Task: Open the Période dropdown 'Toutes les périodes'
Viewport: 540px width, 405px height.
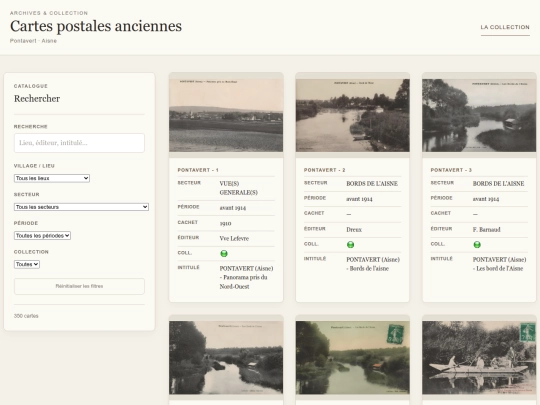Action: pyautogui.click(x=42, y=236)
